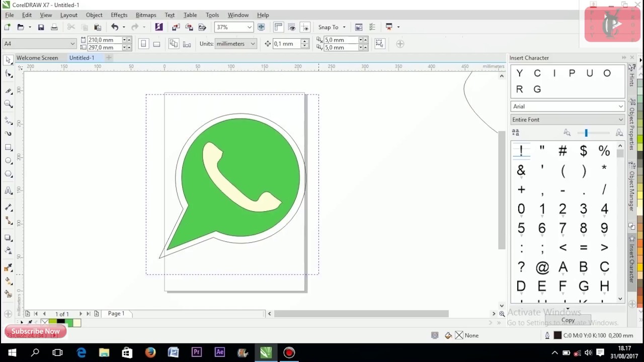This screenshot has height=362, width=644.
Task: Select the Text tool
Action: [8, 191]
